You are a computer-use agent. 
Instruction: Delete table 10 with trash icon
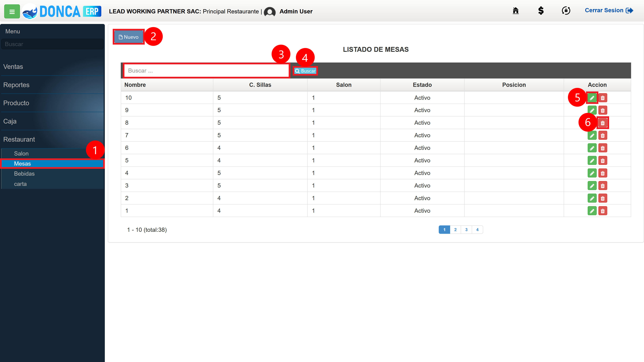pyautogui.click(x=603, y=98)
